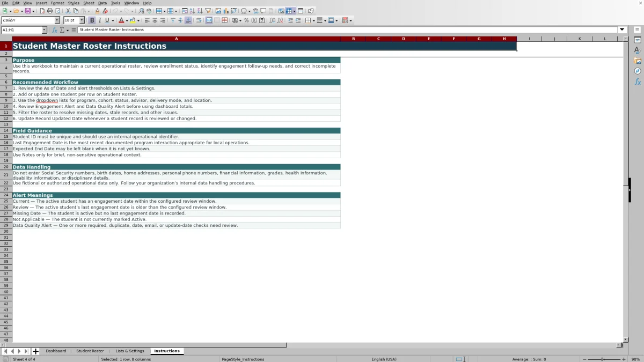
Task: Select column A header
Action: (177, 39)
